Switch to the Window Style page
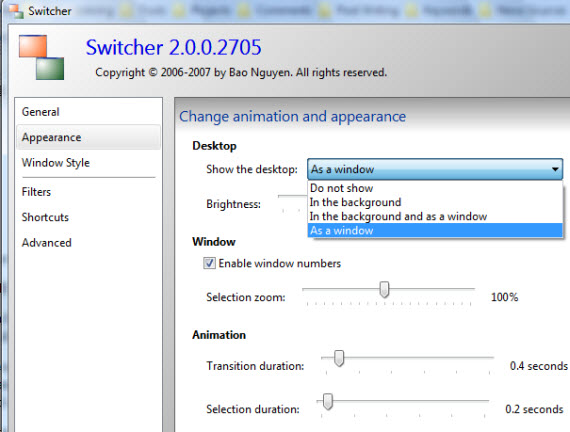Screen dimensions: 570x432 (88, 163)
